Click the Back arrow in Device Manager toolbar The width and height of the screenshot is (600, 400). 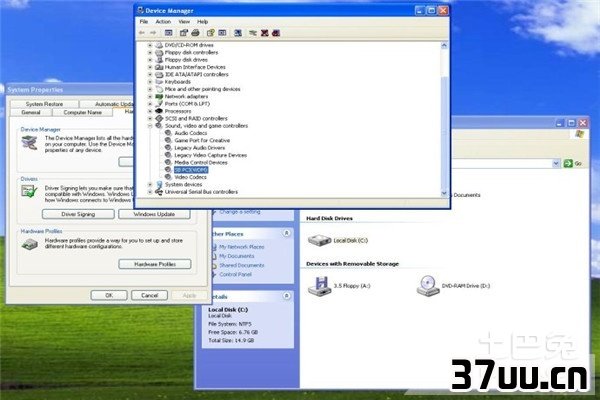[142, 33]
